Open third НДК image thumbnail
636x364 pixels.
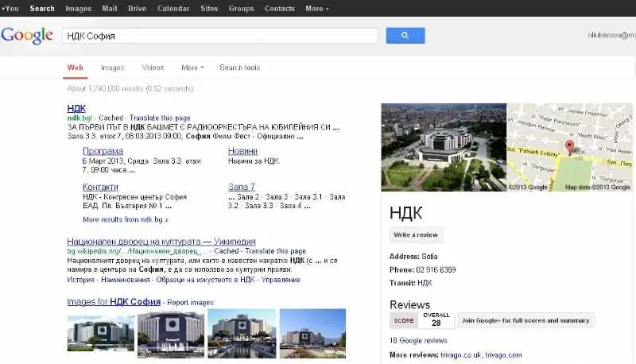click(242, 334)
